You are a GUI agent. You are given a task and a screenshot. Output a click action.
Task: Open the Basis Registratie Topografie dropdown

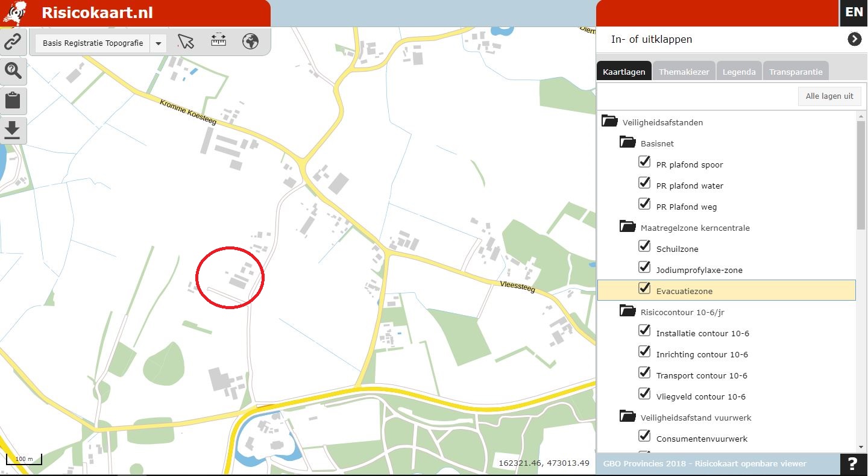(159, 43)
